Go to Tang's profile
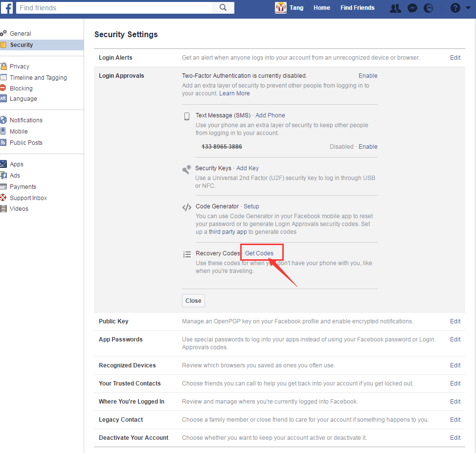The image size is (476, 453). point(296,8)
